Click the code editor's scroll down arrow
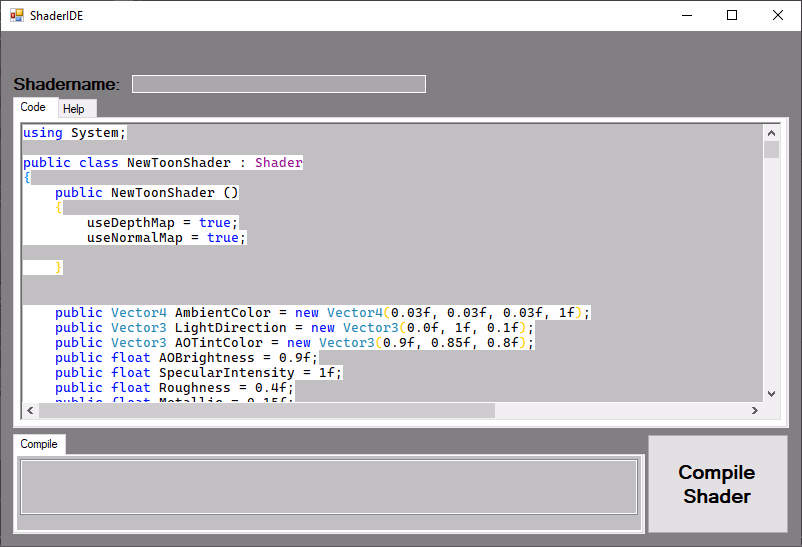 (771, 394)
